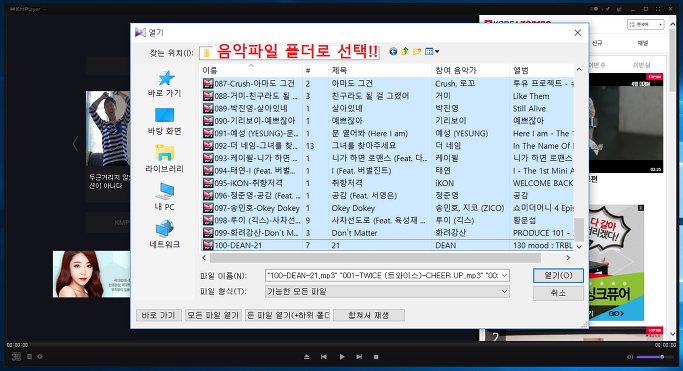The width and height of the screenshot is (683, 371).
Task: Enter fullscreen from KMPlayer title bar
Action: pyautogui.click(x=658, y=9)
